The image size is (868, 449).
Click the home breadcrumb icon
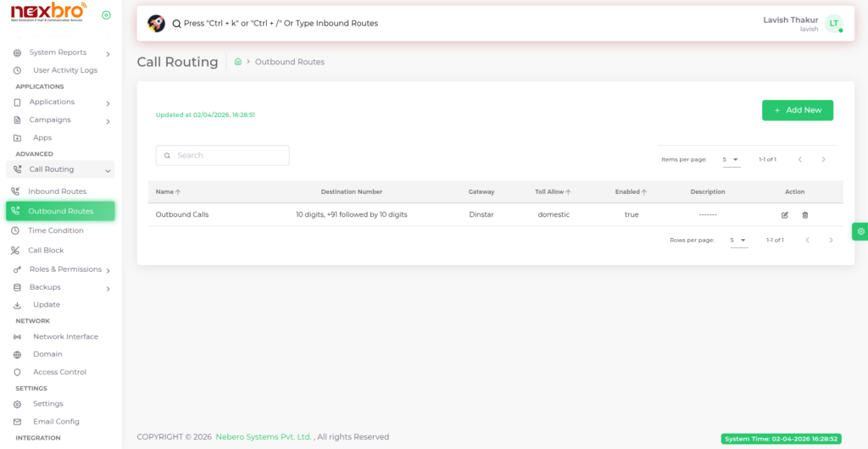[x=238, y=62]
